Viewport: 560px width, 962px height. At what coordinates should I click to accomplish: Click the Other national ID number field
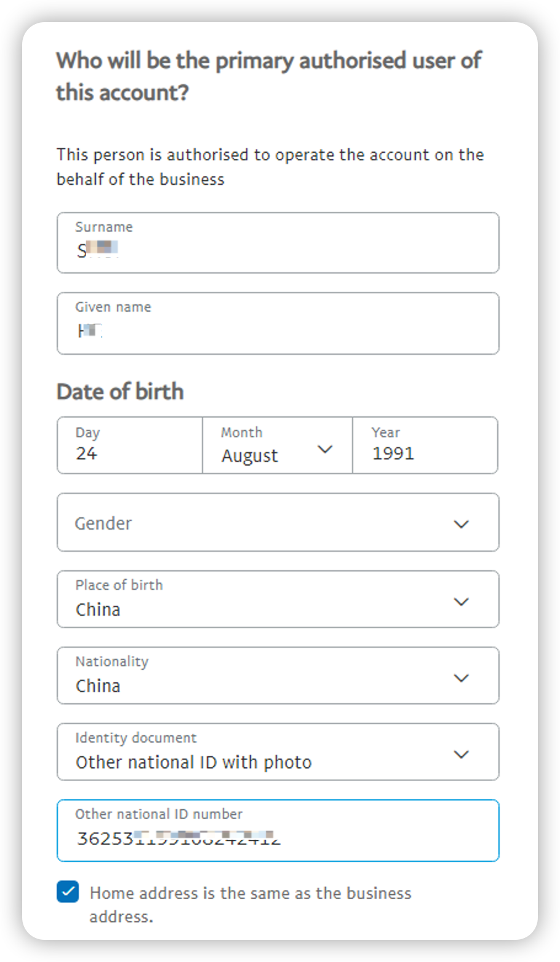pyautogui.click(x=277, y=836)
